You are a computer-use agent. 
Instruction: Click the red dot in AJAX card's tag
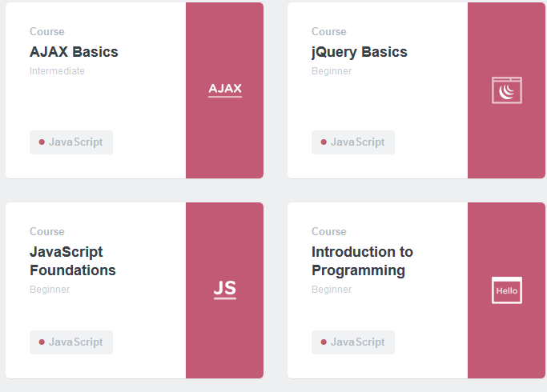coord(42,142)
